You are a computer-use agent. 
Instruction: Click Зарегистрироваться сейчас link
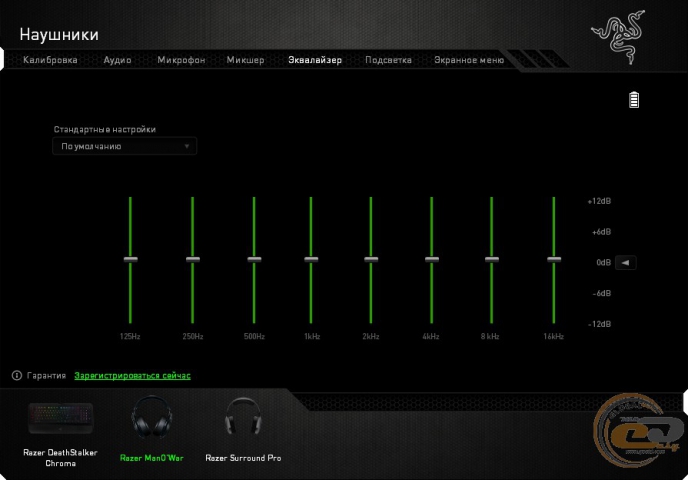click(x=133, y=376)
